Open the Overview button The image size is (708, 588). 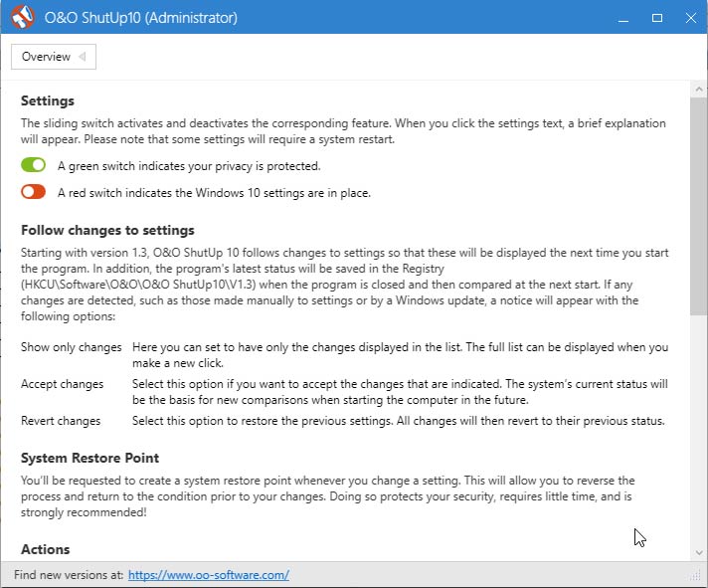[54, 57]
